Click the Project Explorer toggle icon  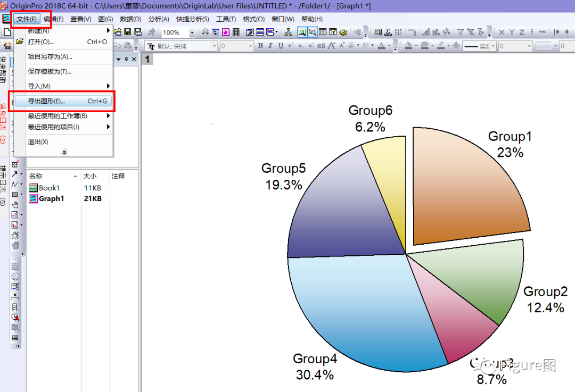[302, 32]
